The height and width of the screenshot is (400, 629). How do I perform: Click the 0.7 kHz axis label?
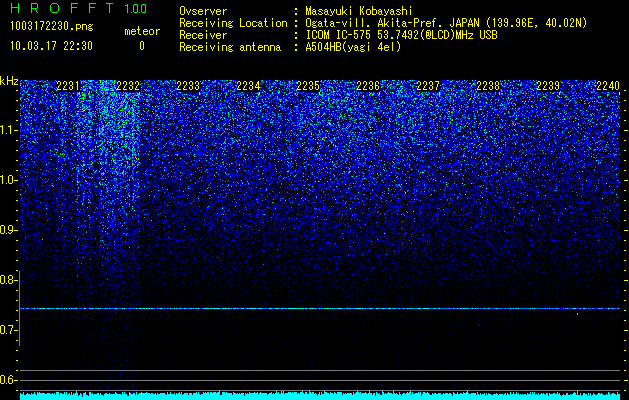(x=8, y=330)
